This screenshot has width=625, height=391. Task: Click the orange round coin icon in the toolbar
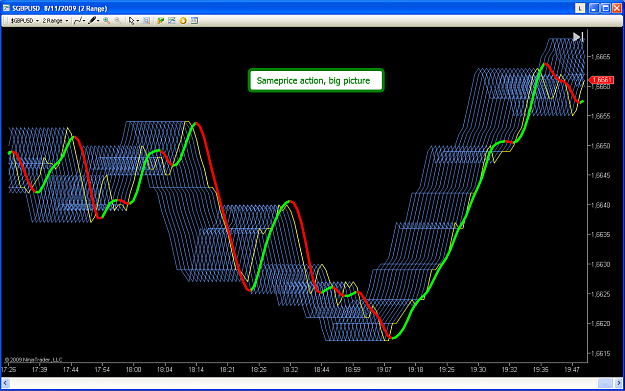(x=183, y=21)
